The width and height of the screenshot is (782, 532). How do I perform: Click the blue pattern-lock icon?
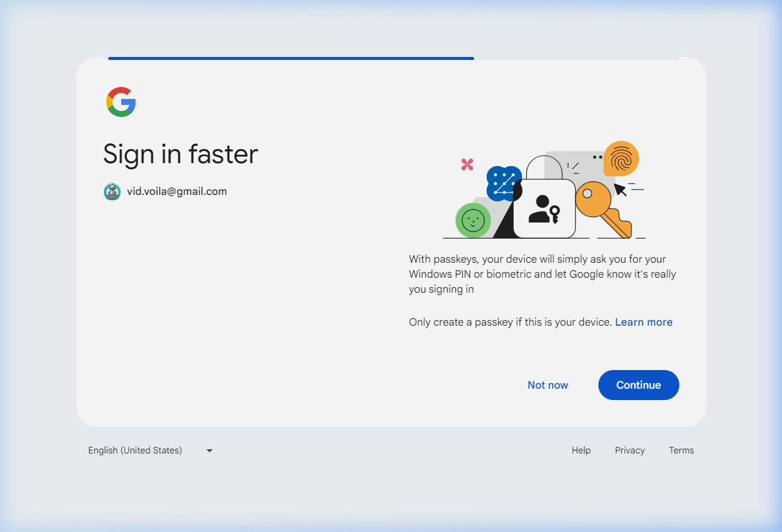click(x=503, y=183)
